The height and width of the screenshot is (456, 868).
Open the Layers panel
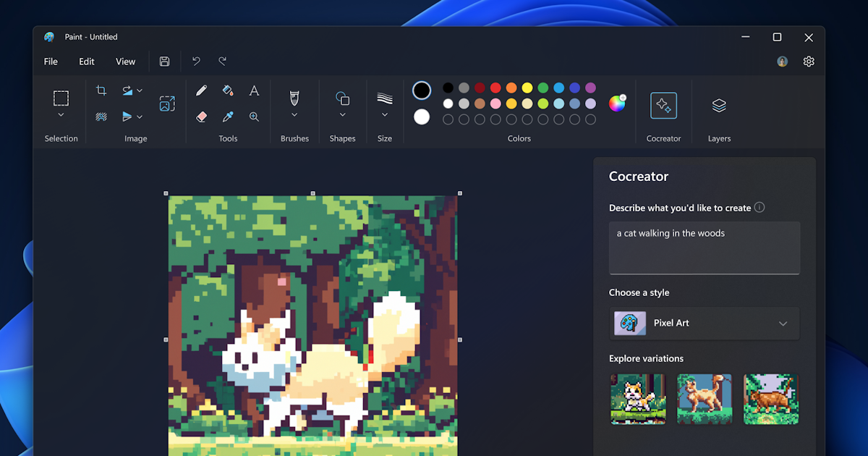[x=719, y=106]
